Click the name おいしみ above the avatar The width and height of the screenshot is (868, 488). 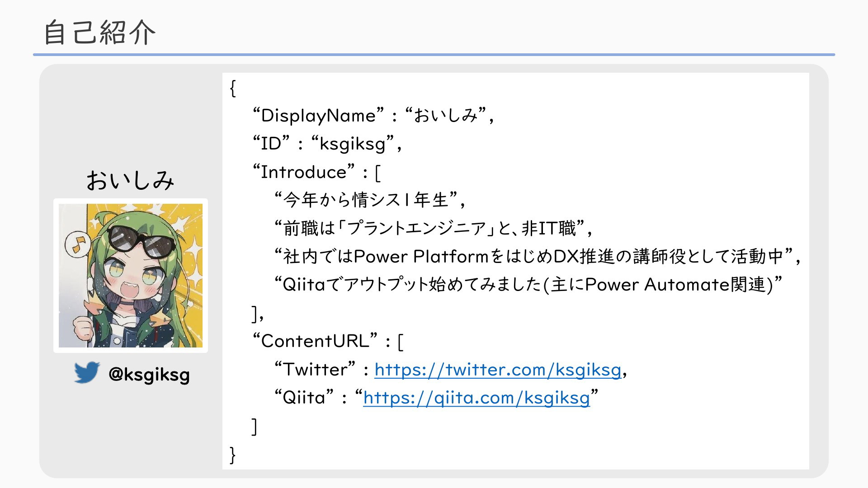click(x=130, y=180)
